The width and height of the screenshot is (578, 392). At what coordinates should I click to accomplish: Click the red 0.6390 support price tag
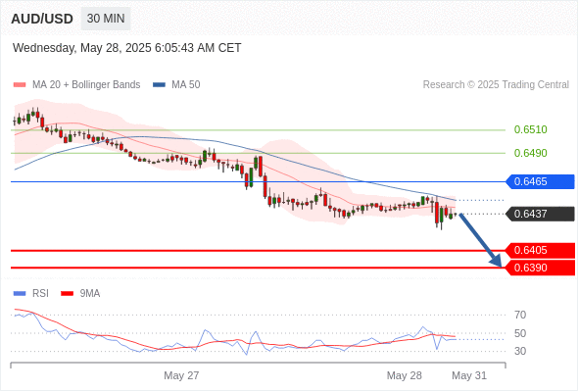click(540, 268)
